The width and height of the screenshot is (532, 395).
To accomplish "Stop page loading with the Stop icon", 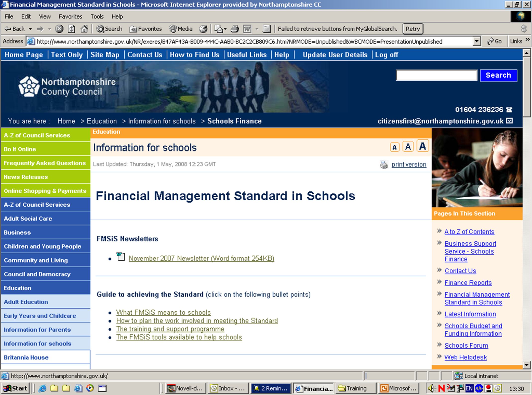I will pos(59,29).
